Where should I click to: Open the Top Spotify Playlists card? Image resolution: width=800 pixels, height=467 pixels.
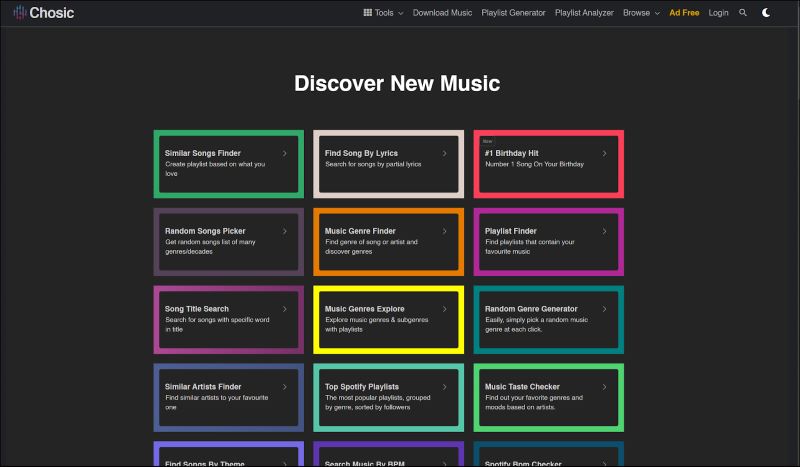pyautogui.click(x=388, y=398)
